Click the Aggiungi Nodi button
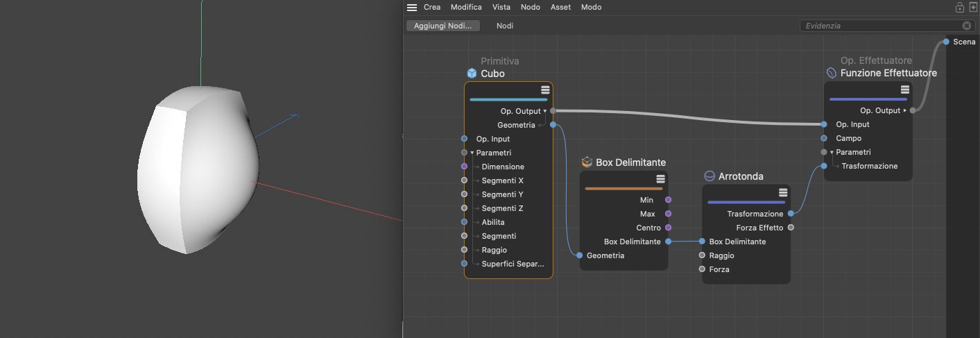980x338 pixels. (442, 26)
